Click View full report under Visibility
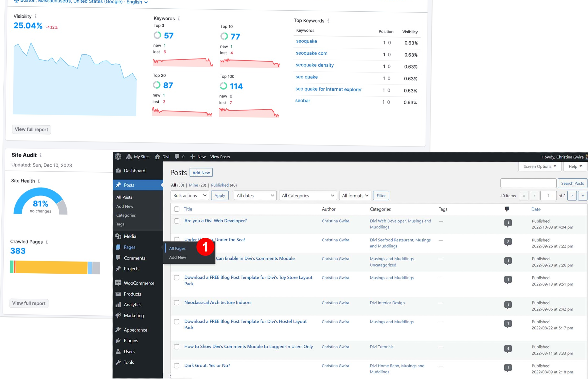 31,129
